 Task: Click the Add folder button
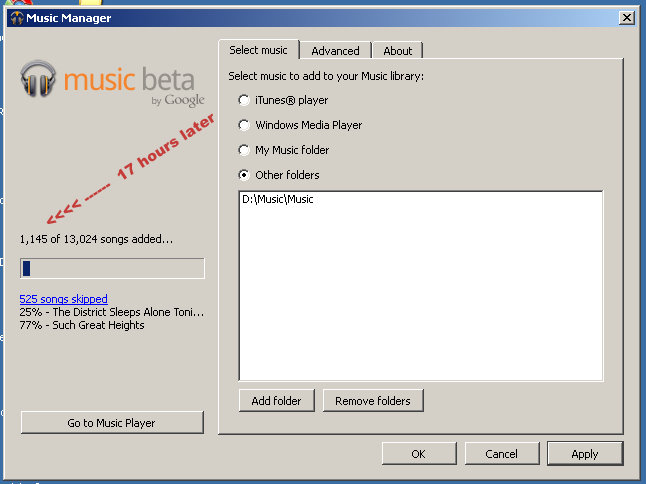click(276, 401)
